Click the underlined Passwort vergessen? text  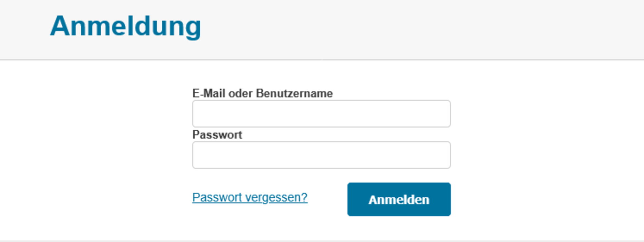250,197
